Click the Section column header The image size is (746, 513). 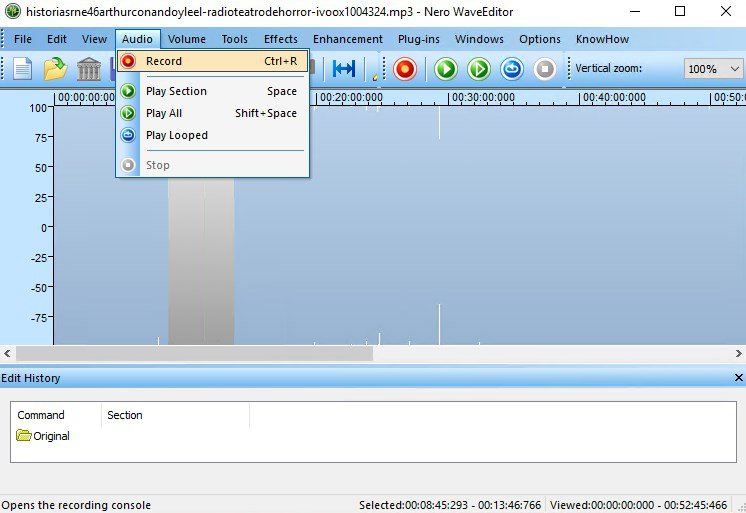[x=175, y=415]
